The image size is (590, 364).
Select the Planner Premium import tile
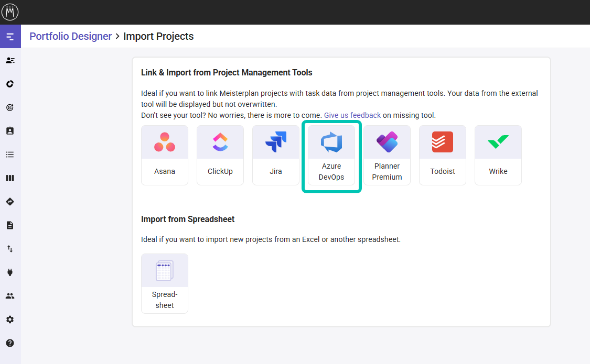387,155
